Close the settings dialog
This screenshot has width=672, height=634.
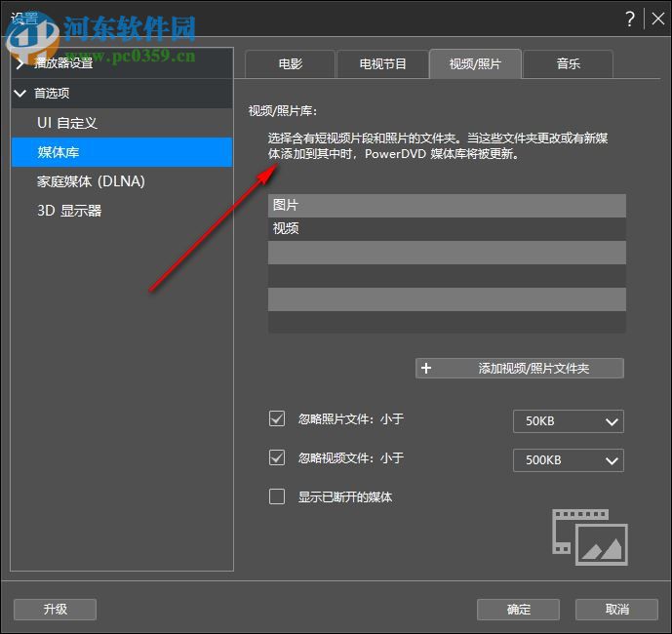pyautogui.click(x=657, y=19)
